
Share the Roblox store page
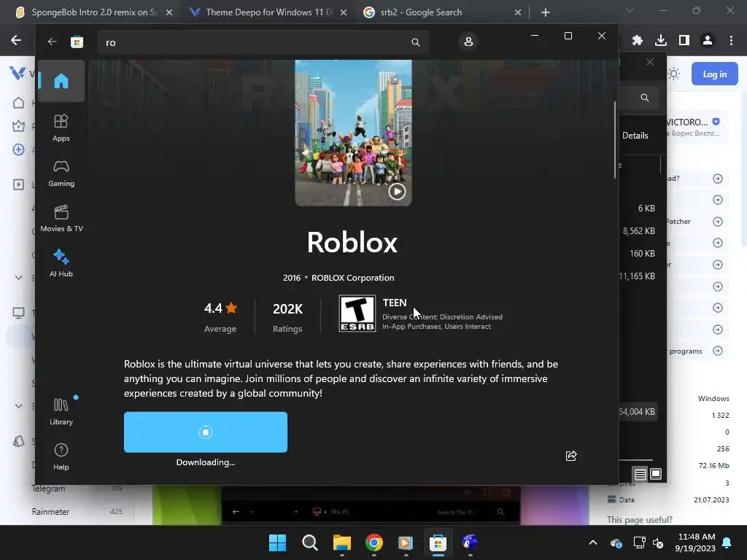click(x=570, y=456)
